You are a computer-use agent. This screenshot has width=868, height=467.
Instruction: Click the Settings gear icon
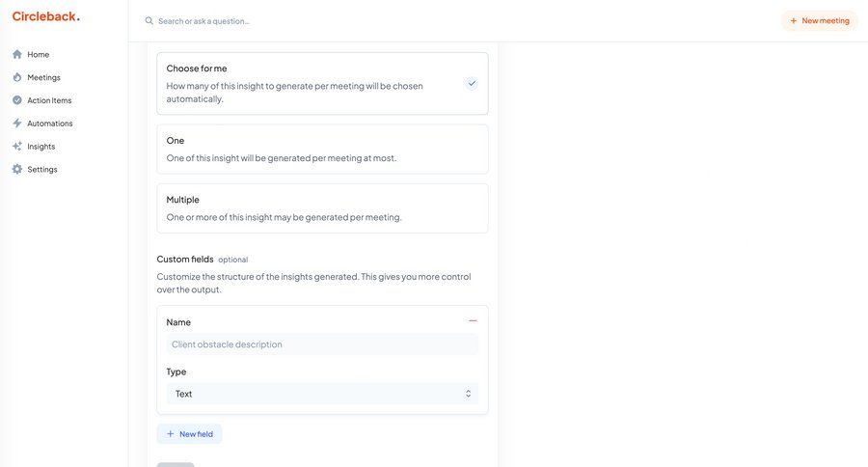[x=17, y=170]
